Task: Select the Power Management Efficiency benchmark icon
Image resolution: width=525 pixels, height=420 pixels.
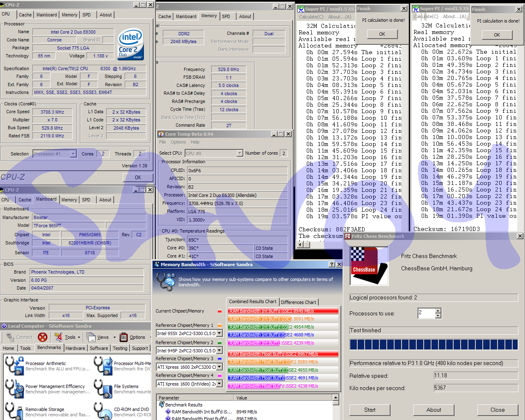Action: click(x=14, y=388)
